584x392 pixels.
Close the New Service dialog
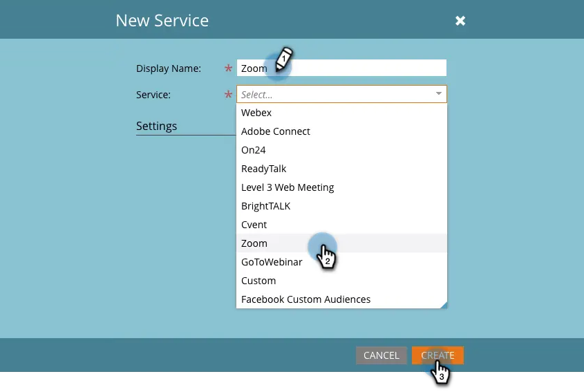tap(460, 21)
